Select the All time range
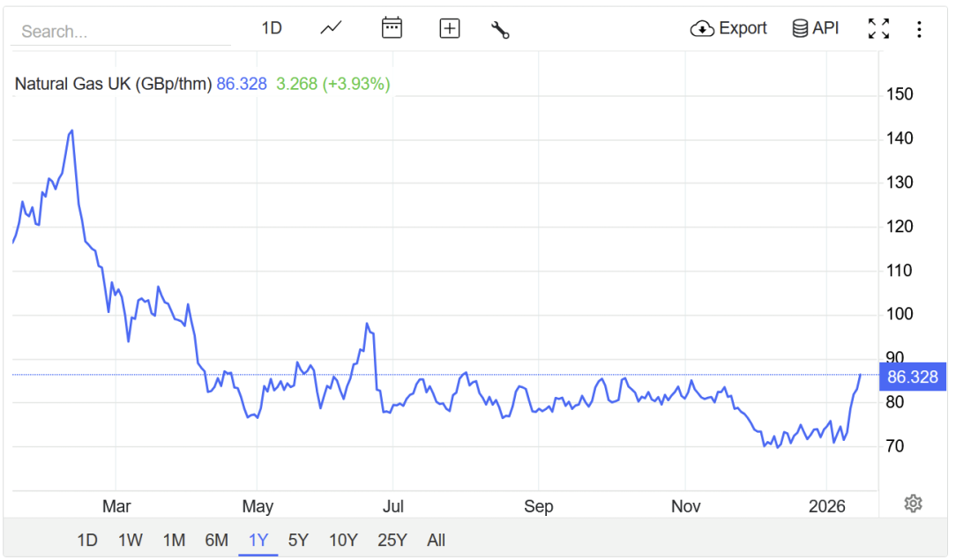The width and height of the screenshot is (956, 560). click(x=436, y=540)
